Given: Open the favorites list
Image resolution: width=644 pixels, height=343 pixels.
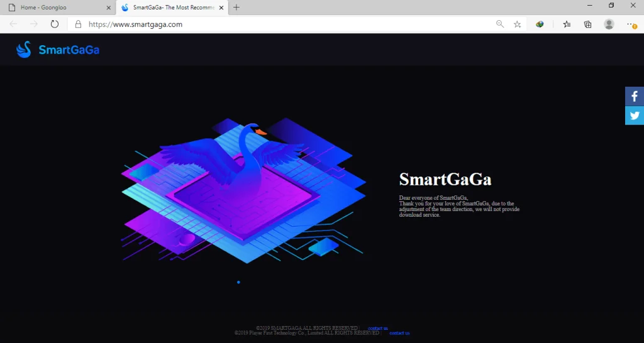Looking at the screenshot, I should pos(567,24).
